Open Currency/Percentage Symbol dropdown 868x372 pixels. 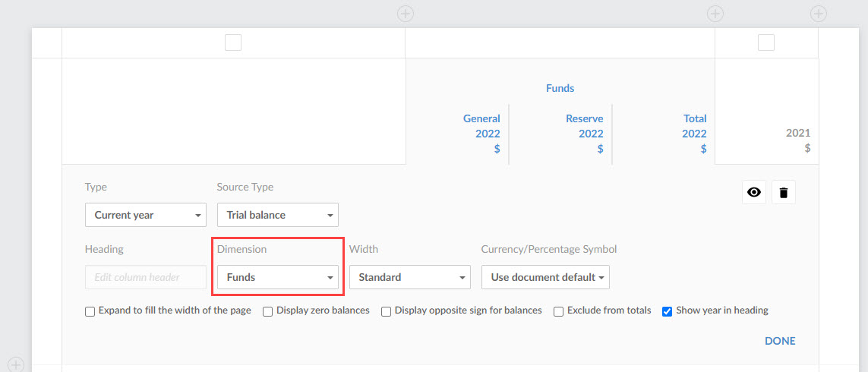click(x=545, y=277)
